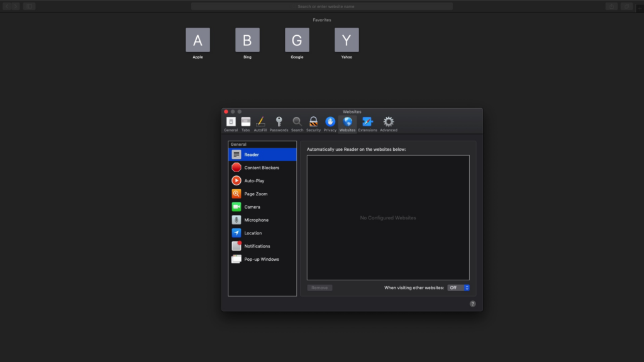Select Content Blockers in the sidebar
The width and height of the screenshot is (644, 362).
262,167
